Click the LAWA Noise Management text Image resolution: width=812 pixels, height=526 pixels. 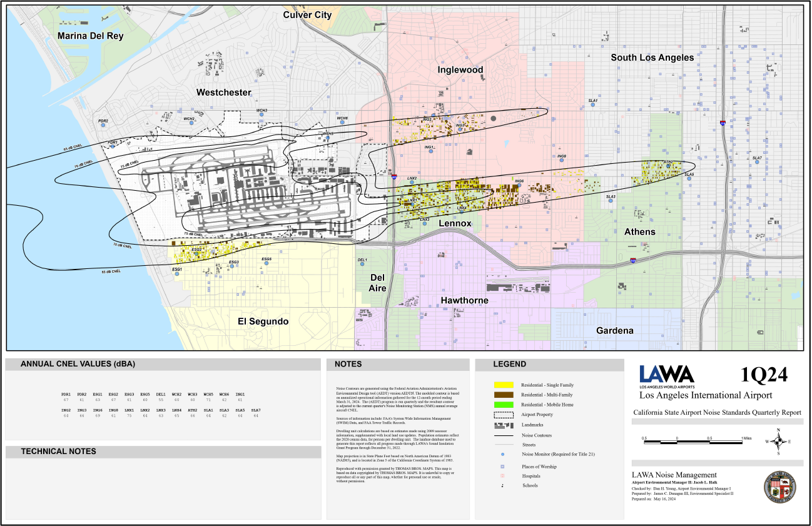[x=674, y=475]
